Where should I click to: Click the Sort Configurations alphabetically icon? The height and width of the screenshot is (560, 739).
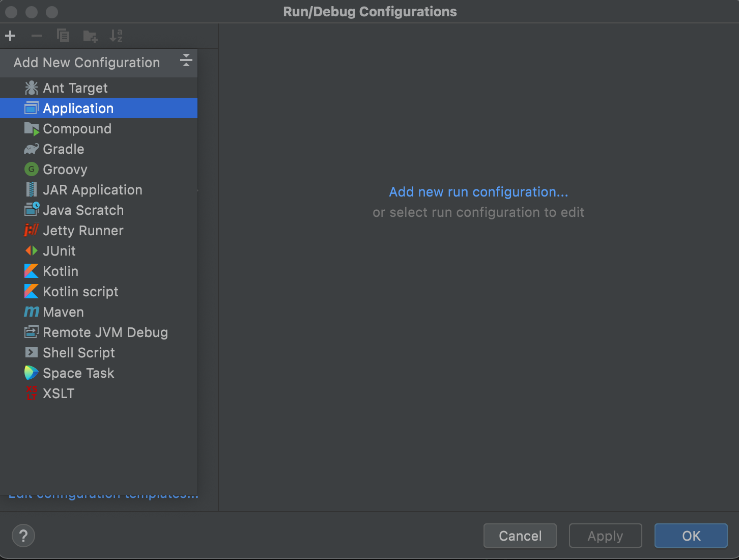[x=116, y=36]
